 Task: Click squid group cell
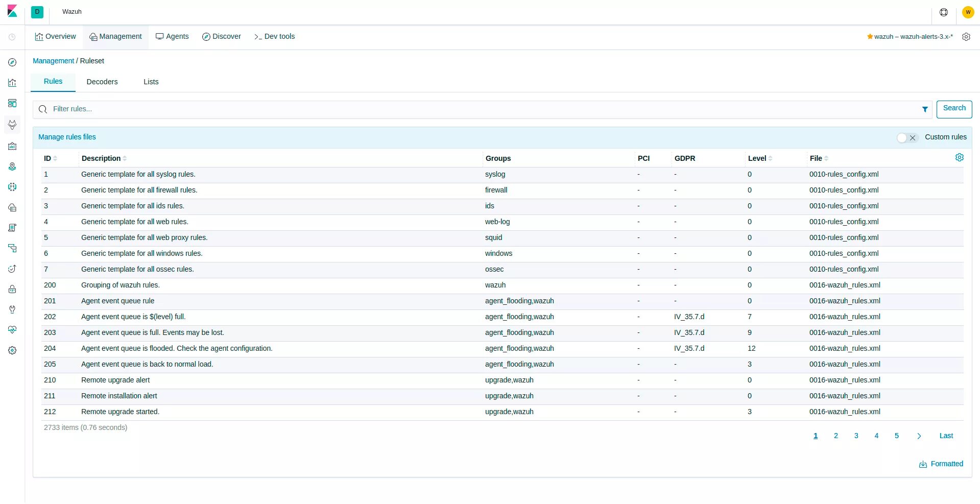[493, 238]
